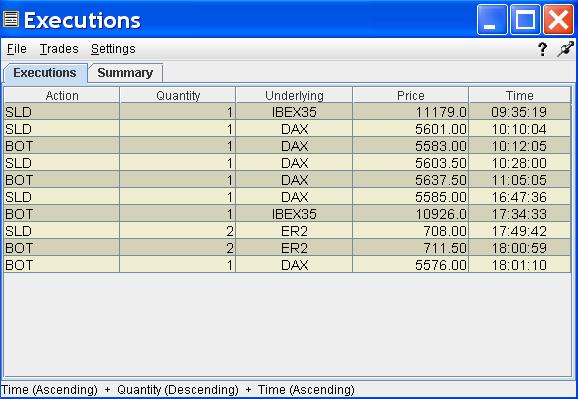
Task: Select the DAX row priced 5601.00
Action: tap(287, 129)
